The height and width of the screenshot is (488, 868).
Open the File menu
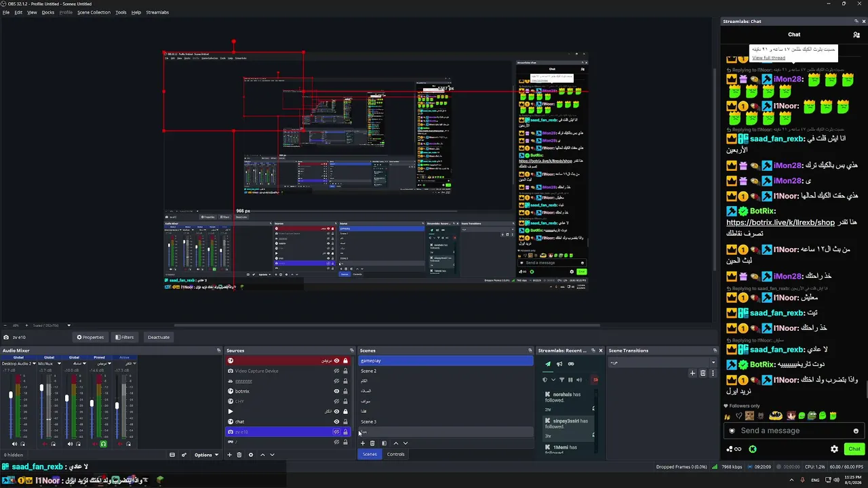point(6,12)
